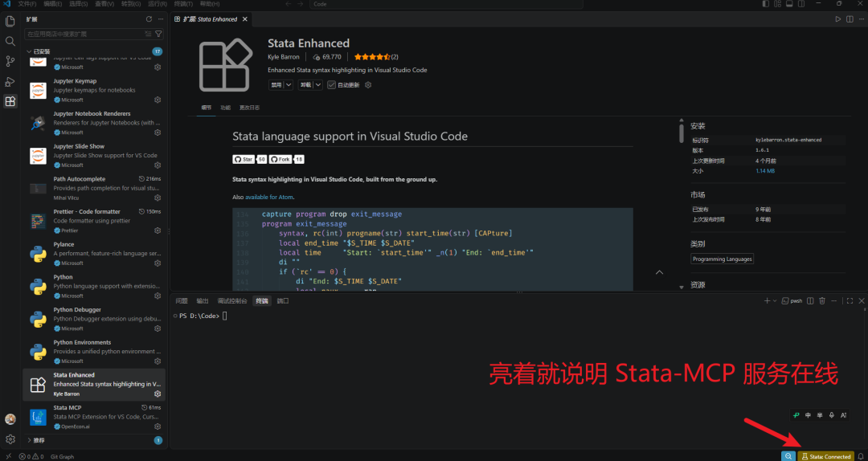Refresh the extensions list
Screen dimensions: 868x461
(x=149, y=18)
